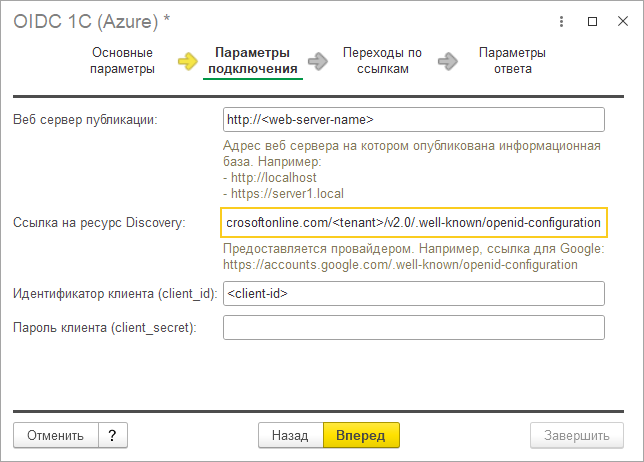Viewport: 644px width, 462px height.
Task: Jump to the Параметры ответа step
Action: tap(512, 61)
